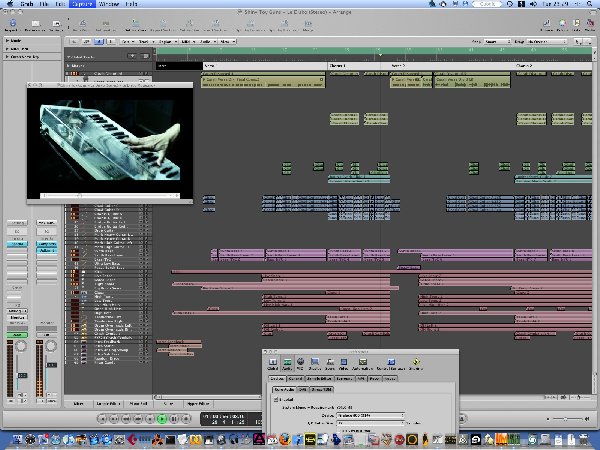600x450 pixels.
Task: Open the Mixer button at bottom
Action: 80,404
